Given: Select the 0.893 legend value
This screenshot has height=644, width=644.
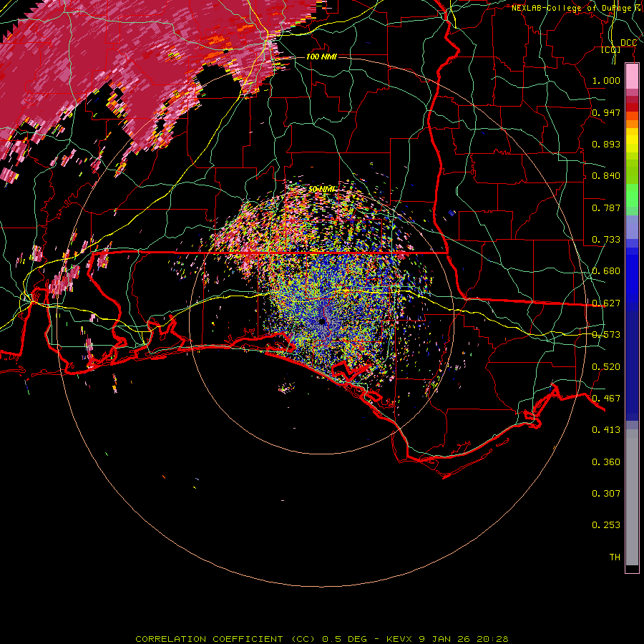Looking at the screenshot, I should (606, 144).
